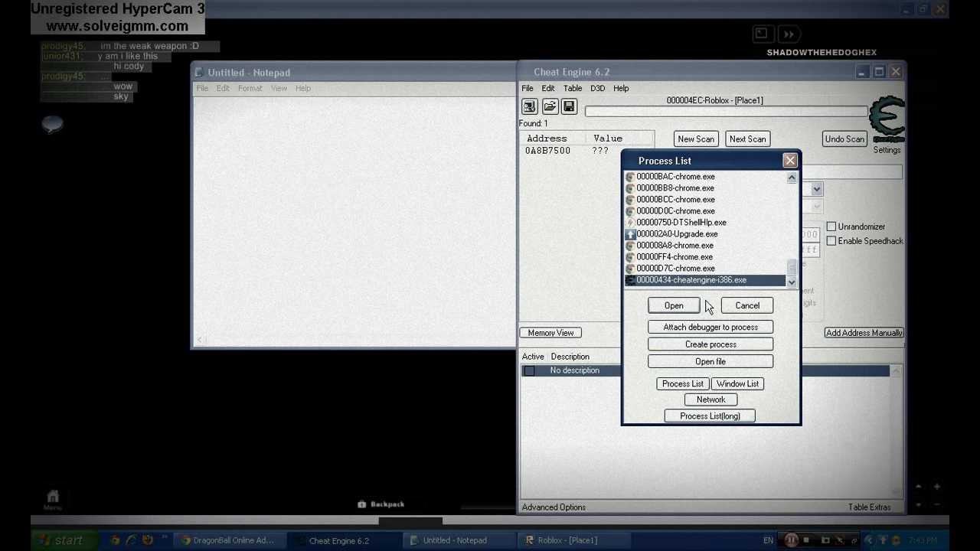This screenshot has height=551, width=980.
Task: Click the Next Scan button
Action: click(747, 139)
